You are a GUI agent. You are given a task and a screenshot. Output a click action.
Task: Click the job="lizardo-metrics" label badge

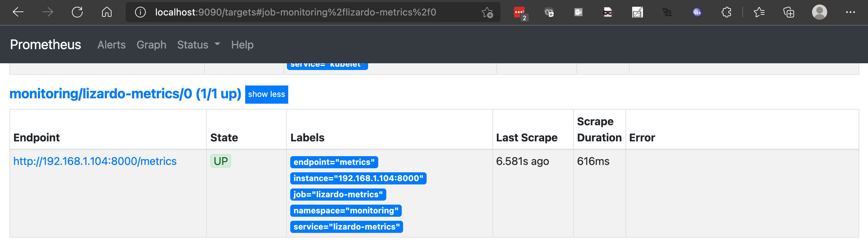338,195
